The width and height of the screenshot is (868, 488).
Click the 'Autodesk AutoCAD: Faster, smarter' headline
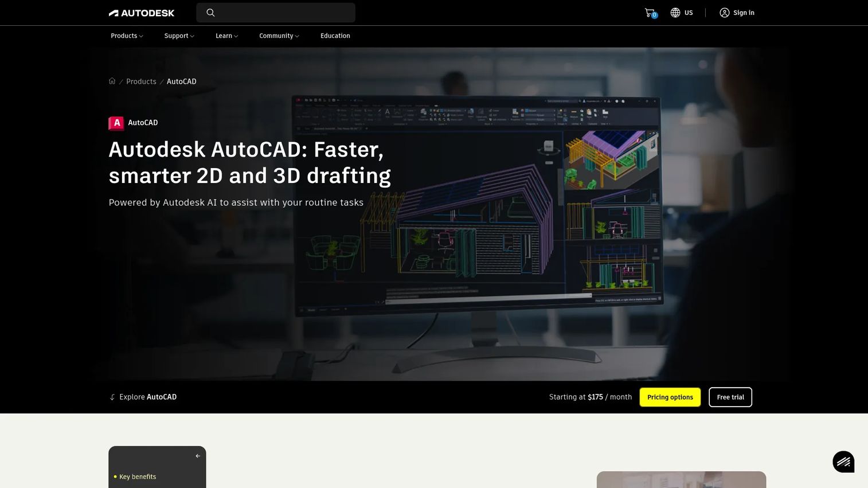[250, 162]
